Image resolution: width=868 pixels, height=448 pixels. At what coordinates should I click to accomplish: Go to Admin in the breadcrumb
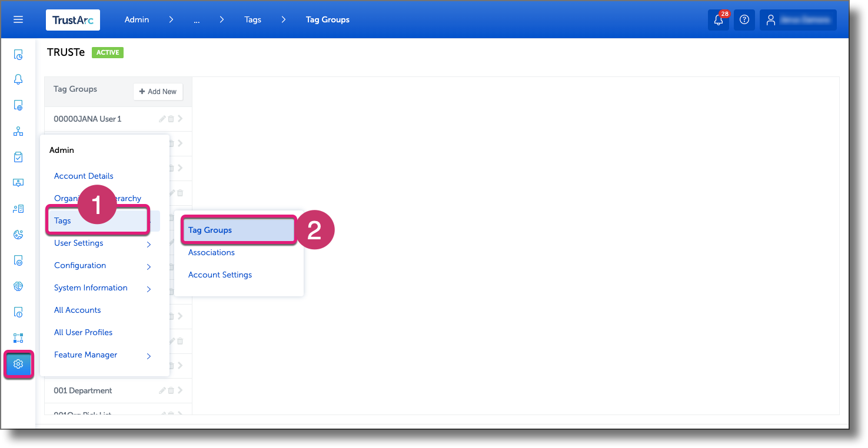click(x=137, y=19)
